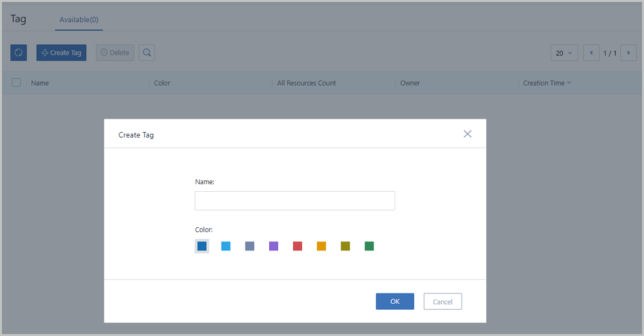The width and height of the screenshot is (644, 336).
Task: Click the refresh icon button
Action: coord(19,53)
